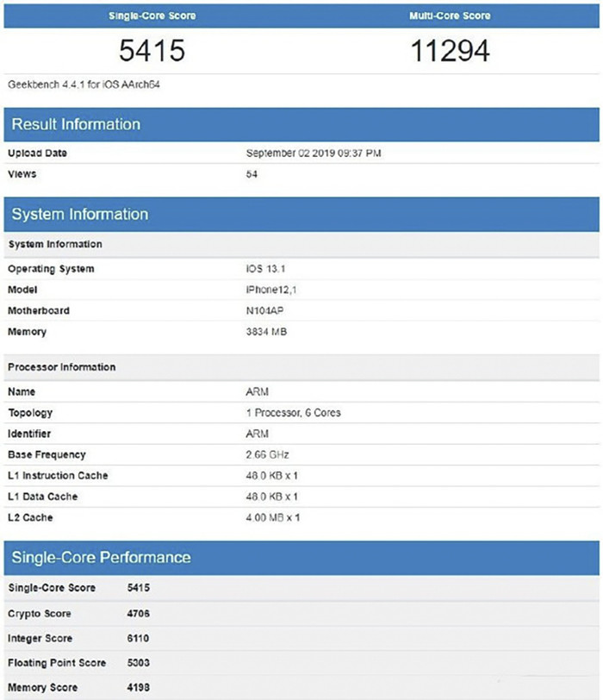Screen dimensions: 603x700
Task: Click the Single-Core Score header tab
Action: coord(152,16)
